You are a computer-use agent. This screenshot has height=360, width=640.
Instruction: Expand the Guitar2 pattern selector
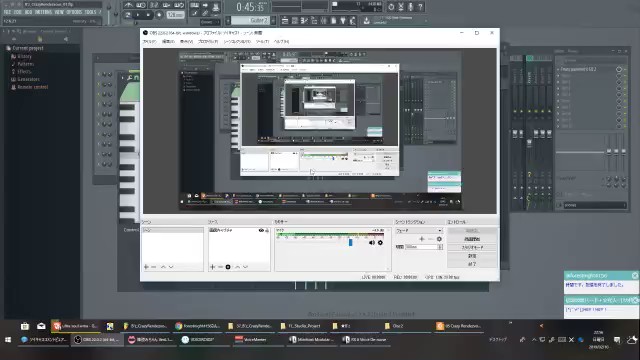[250, 20]
